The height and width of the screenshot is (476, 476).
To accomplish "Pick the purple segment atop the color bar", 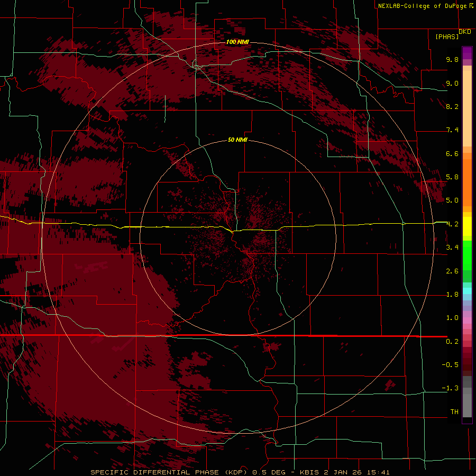I will click(x=467, y=53).
